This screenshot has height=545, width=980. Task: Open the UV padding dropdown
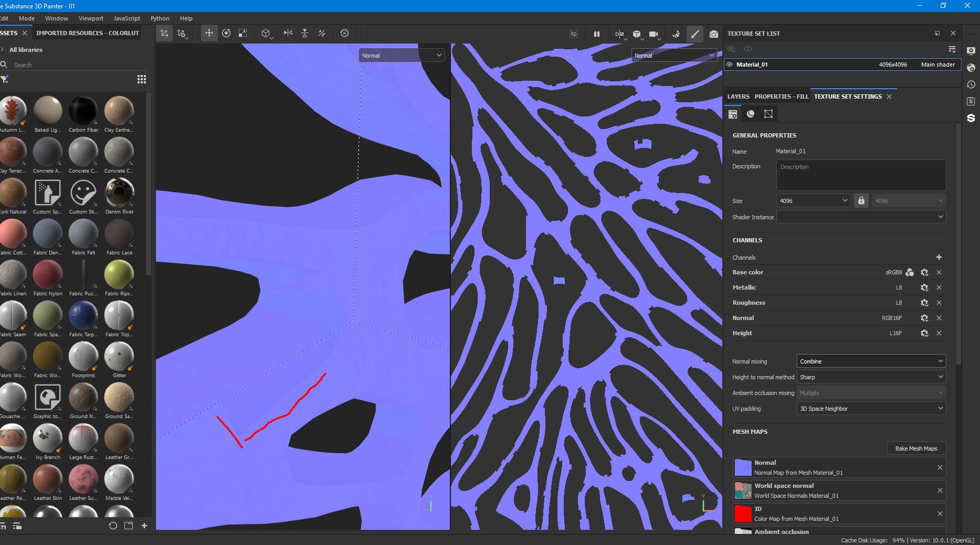coord(871,409)
